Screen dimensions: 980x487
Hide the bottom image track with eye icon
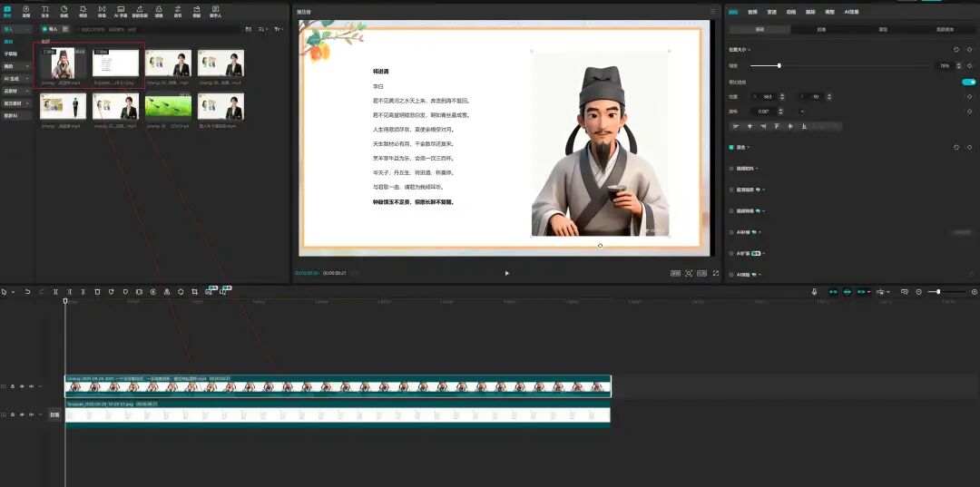coord(22,414)
